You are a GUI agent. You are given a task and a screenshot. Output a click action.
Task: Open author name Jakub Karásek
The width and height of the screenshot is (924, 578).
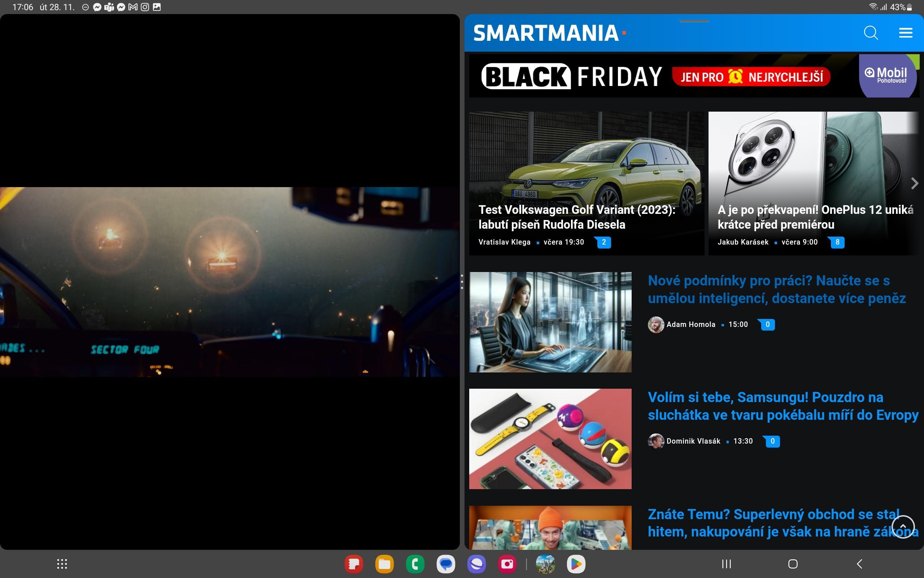point(743,242)
